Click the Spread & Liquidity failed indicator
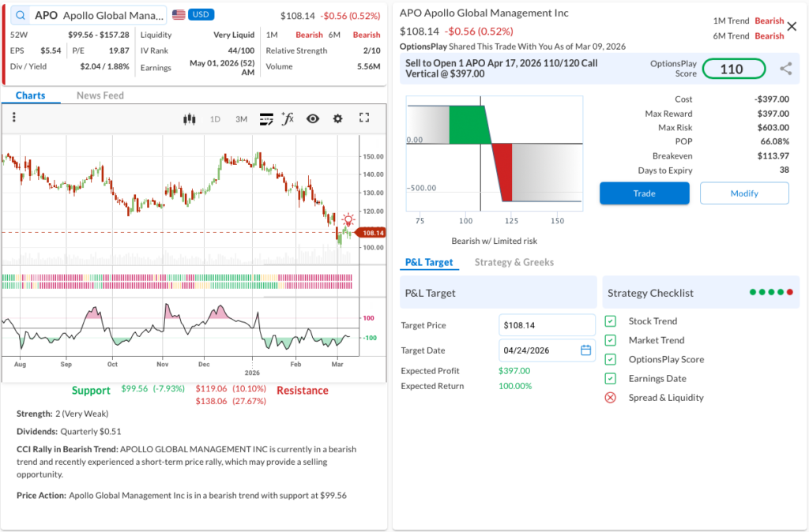Screen dimensions: 809x532 (610, 398)
